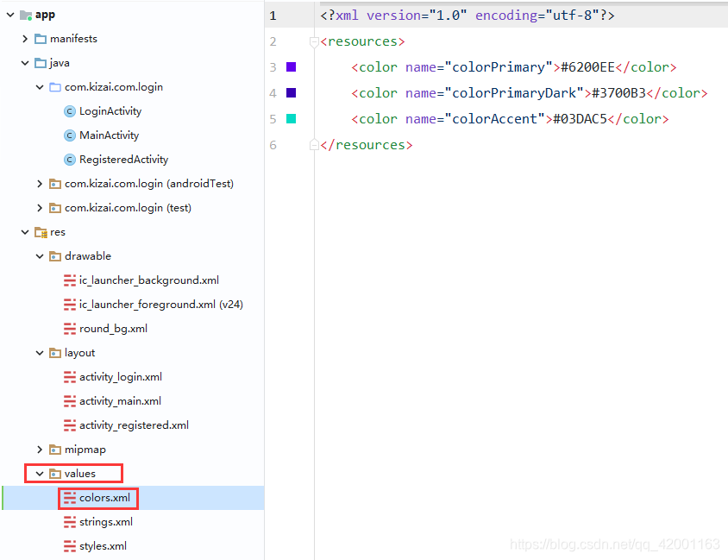Select ic_launcher_background.xml in the tree
This screenshot has width=728, height=560.
149,280
